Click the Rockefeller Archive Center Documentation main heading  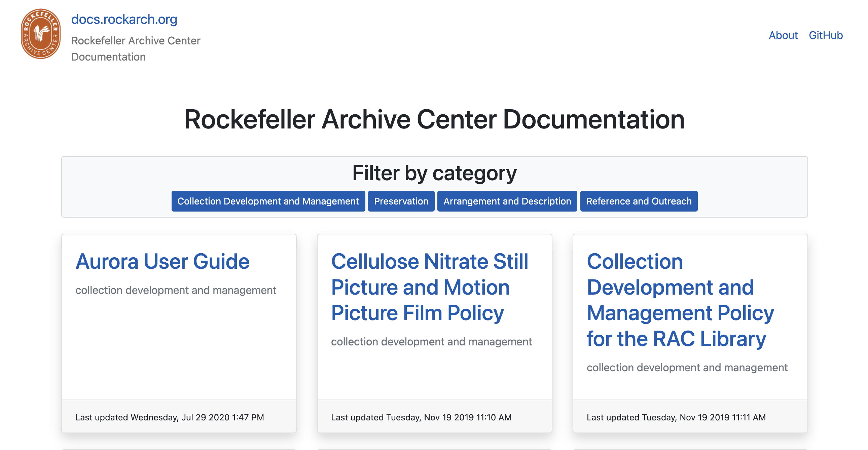pos(434,120)
